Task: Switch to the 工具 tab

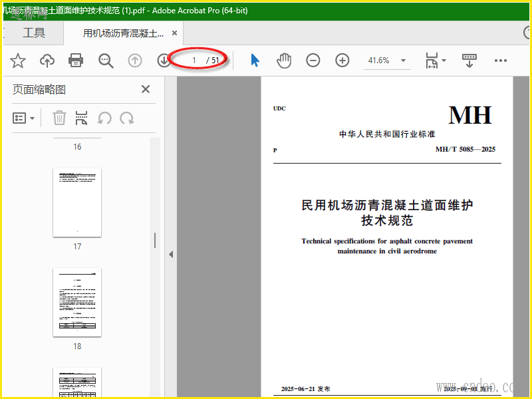Action: coord(34,33)
